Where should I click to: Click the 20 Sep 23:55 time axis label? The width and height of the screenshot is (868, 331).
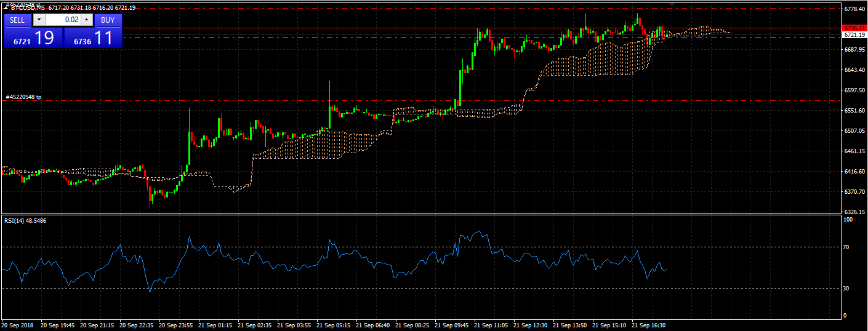tap(175, 325)
